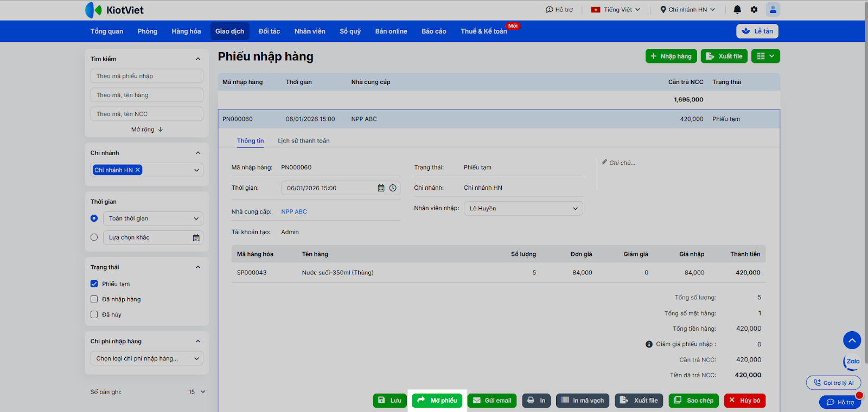Click Hỗ trợ in the top header
Image resolution: width=868 pixels, height=412 pixels.
click(x=559, y=10)
